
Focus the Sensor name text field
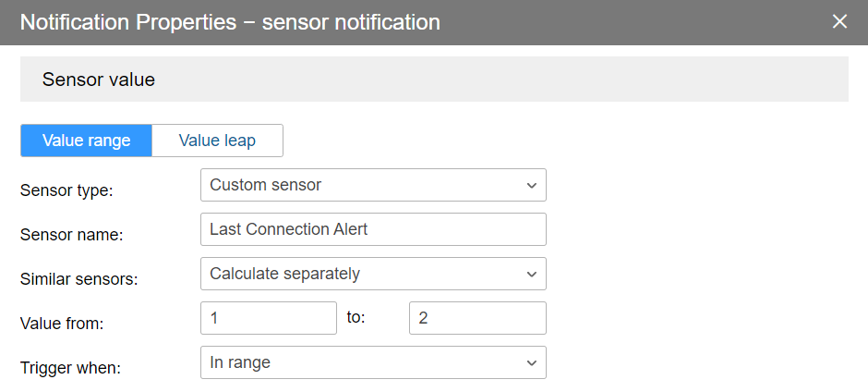click(373, 229)
